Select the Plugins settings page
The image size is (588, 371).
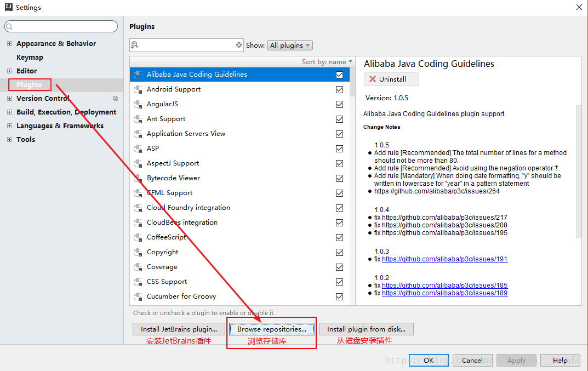pyautogui.click(x=29, y=85)
